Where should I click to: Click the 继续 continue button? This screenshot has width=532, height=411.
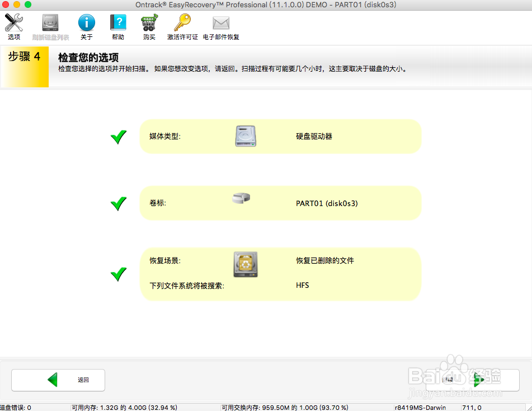(x=473, y=380)
